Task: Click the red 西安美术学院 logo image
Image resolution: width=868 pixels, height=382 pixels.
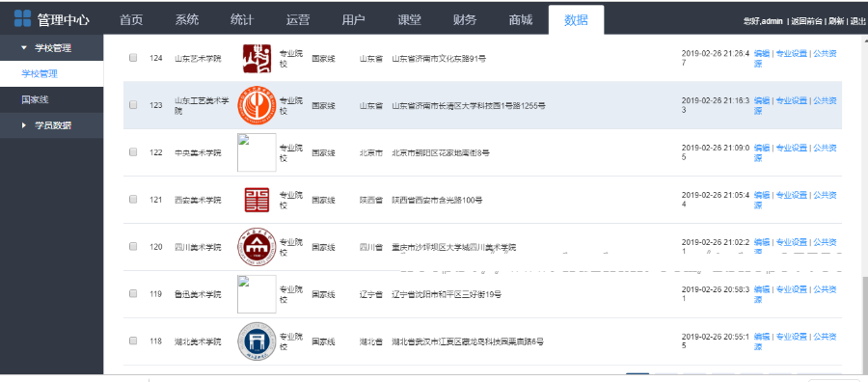Action: [x=257, y=200]
